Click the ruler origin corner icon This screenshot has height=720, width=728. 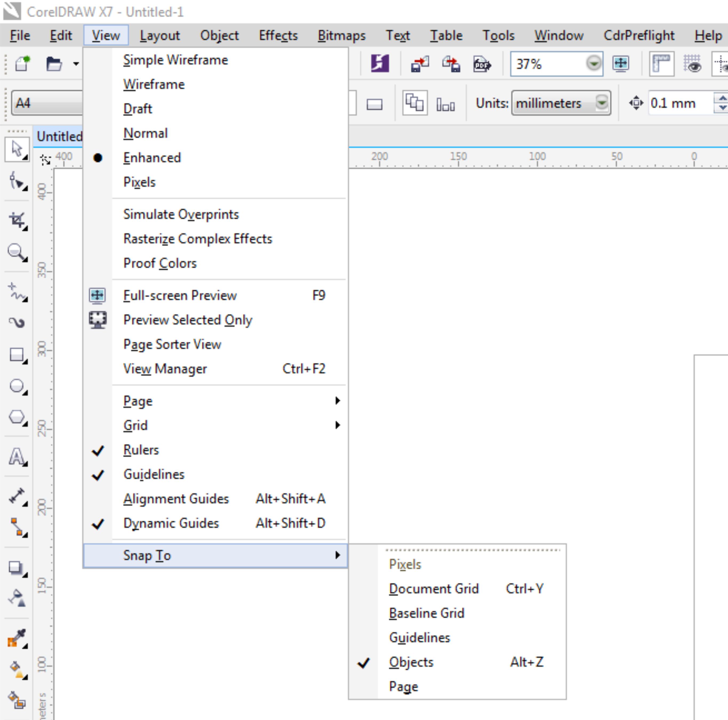[45, 160]
